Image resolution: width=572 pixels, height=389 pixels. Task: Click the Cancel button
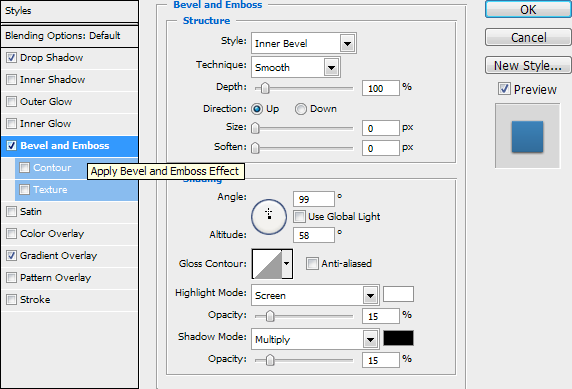click(x=528, y=38)
